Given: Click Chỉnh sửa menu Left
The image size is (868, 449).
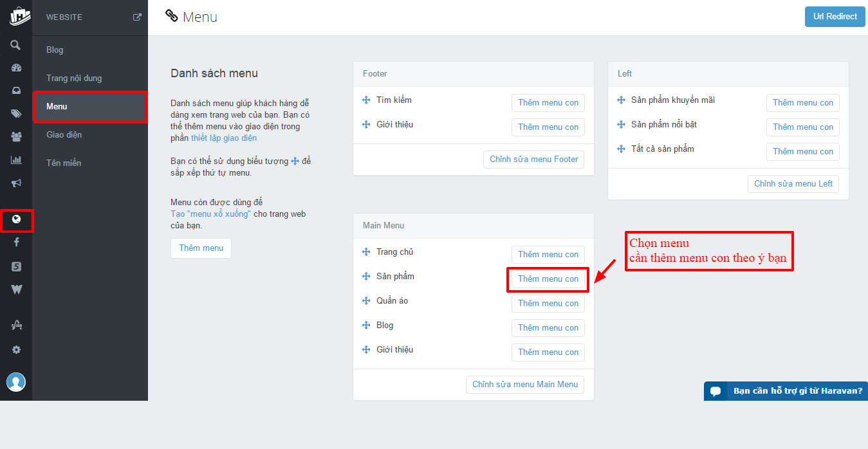Looking at the screenshot, I should (x=793, y=184).
